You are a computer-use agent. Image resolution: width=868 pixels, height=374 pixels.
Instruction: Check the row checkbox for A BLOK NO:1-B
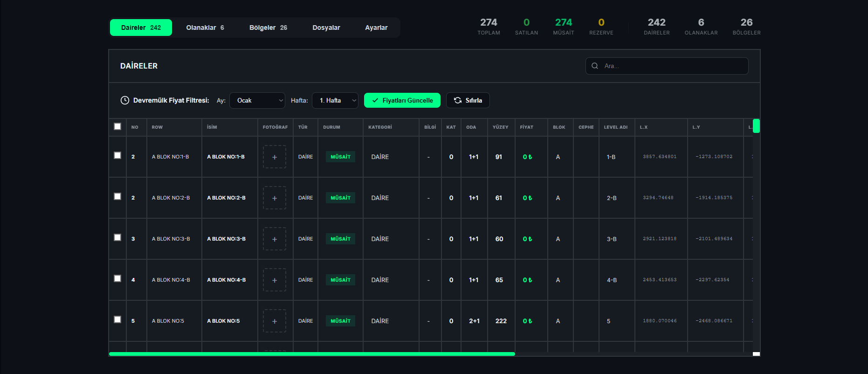click(117, 155)
